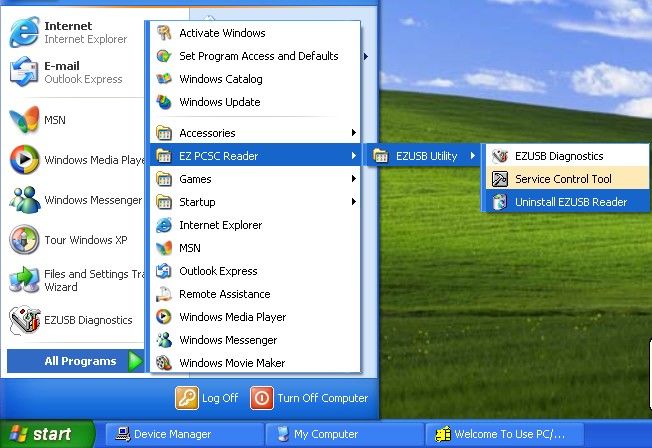652x448 pixels.
Task: Expand the Accessories submenu arrow
Action: (353, 133)
